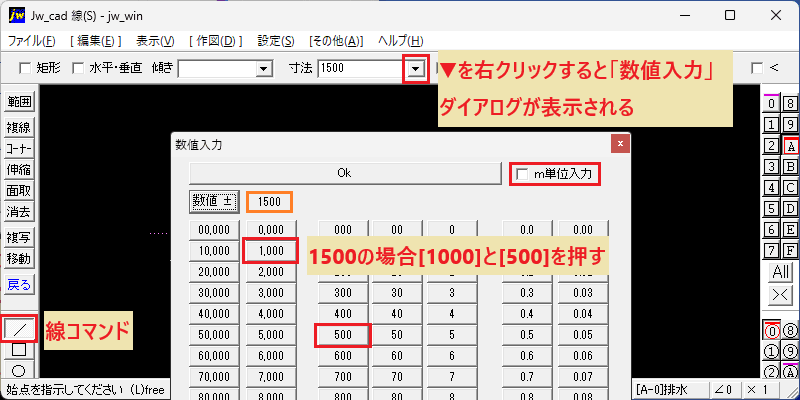Click the 消去 erase tool
This screenshot has width=800, height=400.
19,212
